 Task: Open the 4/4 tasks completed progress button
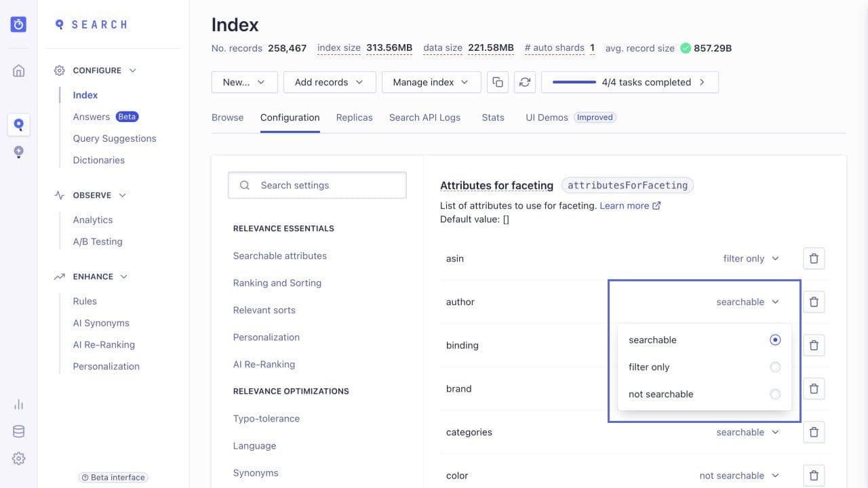coord(630,82)
